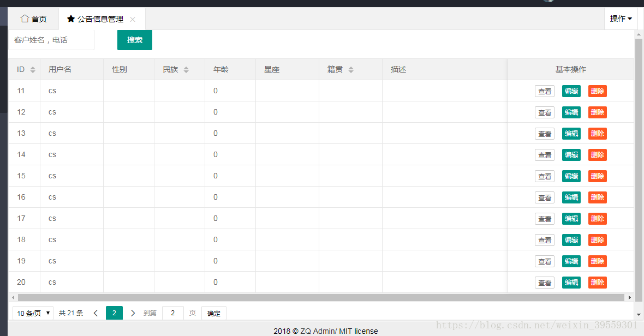The image size is (644, 336).
Task: Delete record with ID 11
Action: click(598, 91)
